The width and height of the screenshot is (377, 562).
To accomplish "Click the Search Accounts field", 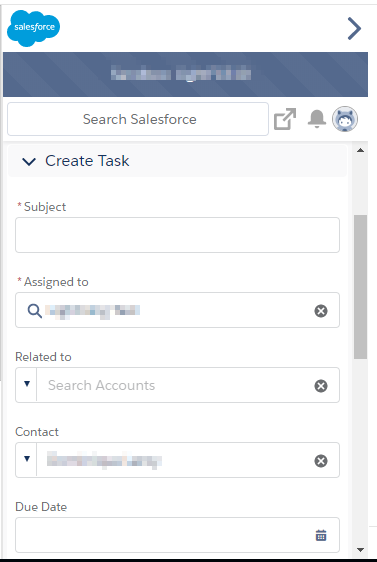I will pos(175,385).
